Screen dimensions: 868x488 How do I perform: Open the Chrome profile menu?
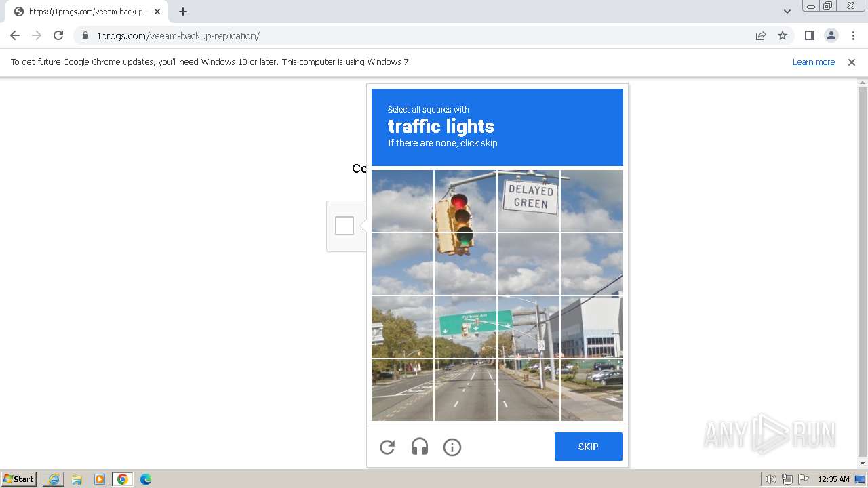[831, 35]
